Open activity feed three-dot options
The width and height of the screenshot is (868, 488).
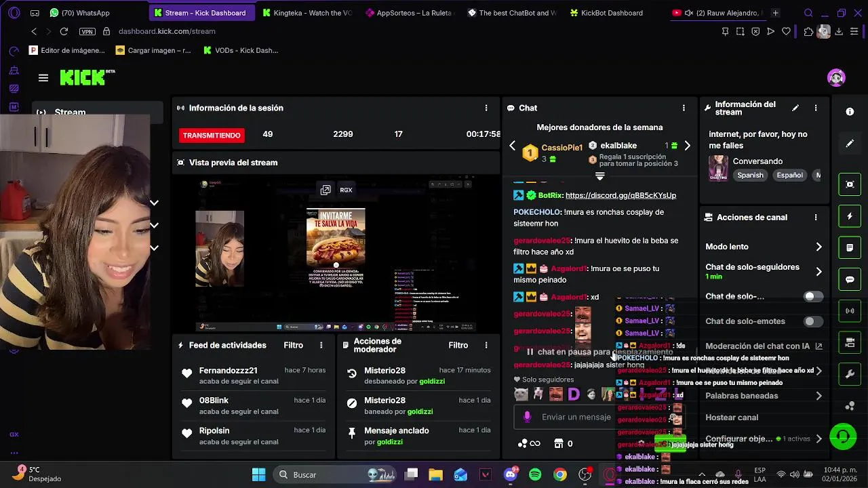coord(321,345)
